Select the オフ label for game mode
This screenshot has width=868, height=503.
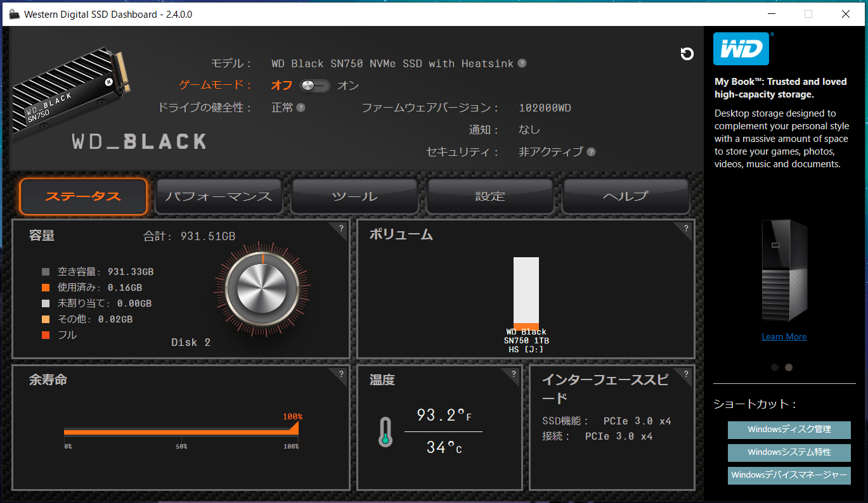tap(282, 86)
